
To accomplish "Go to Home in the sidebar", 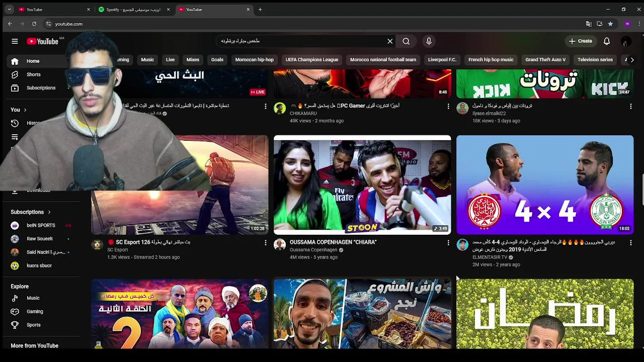I will [33, 61].
